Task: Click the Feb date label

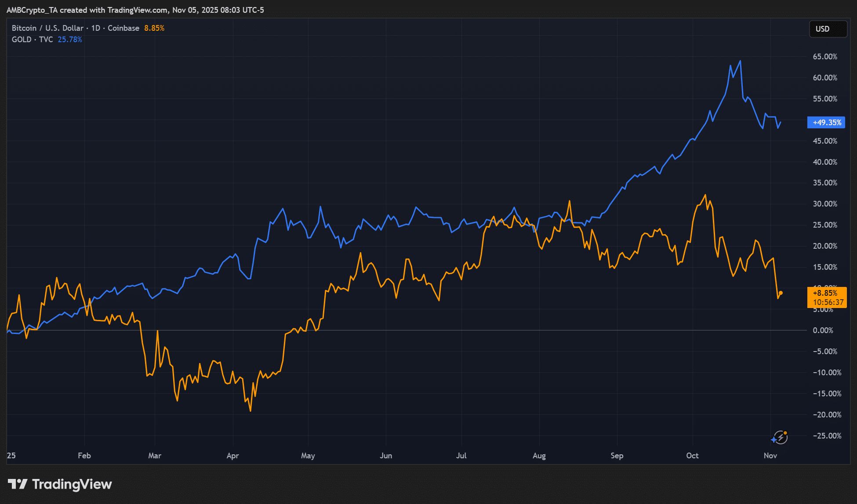Action: (84, 456)
